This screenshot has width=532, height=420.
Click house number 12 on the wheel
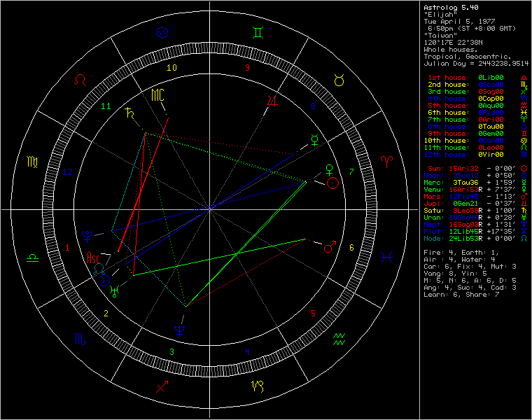[67, 172]
